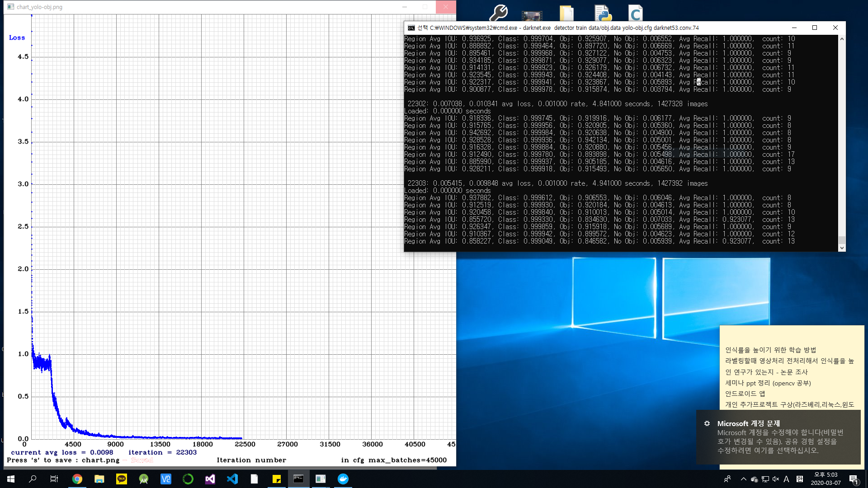The height and width of the screenshot is (488, 868).
Task: Expand hidden system tray icons chevron
Action: (743, 479)
